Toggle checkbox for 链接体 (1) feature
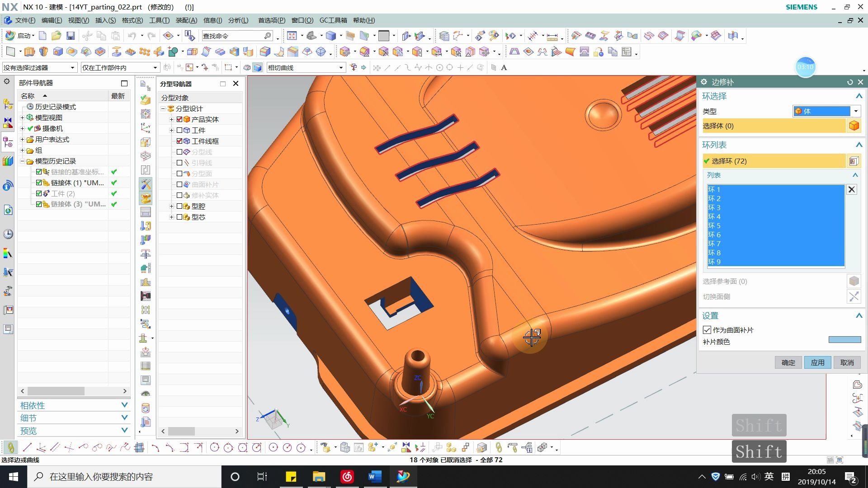 (x=39, y=183)
